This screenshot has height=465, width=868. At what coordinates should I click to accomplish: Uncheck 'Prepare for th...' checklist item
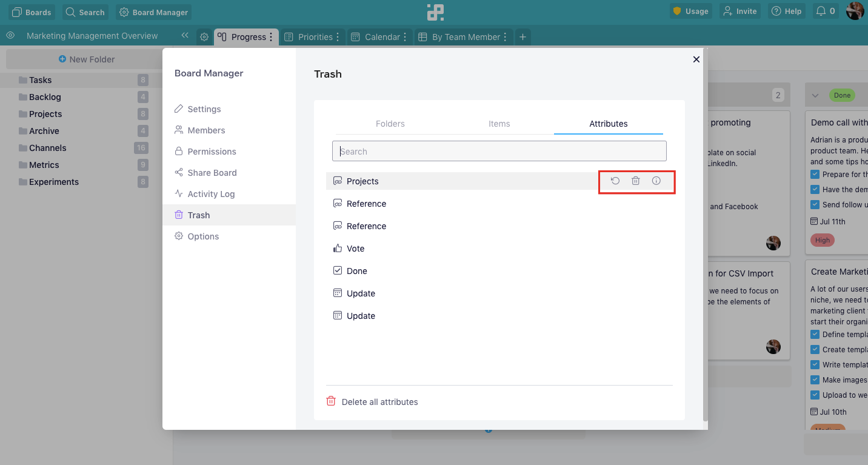(815, 175)
